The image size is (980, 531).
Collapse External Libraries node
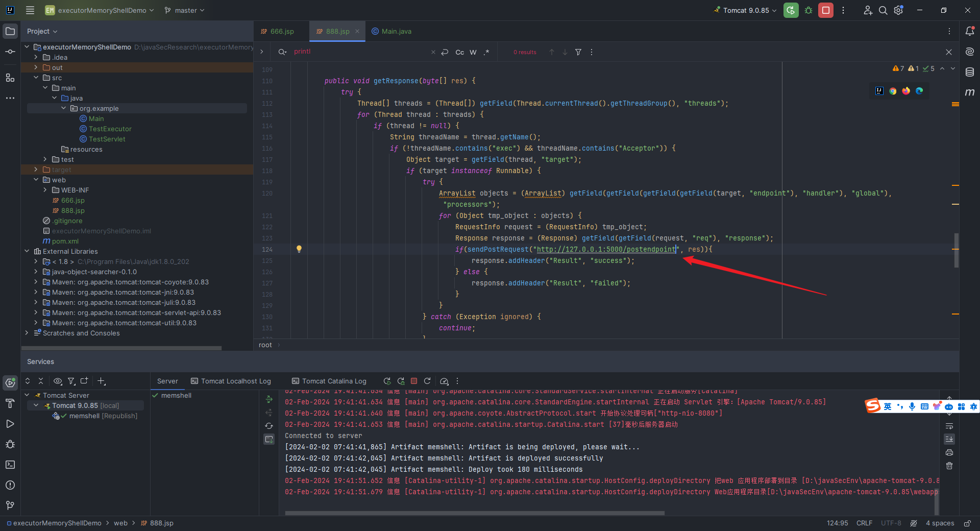click(x=27, y=251)
